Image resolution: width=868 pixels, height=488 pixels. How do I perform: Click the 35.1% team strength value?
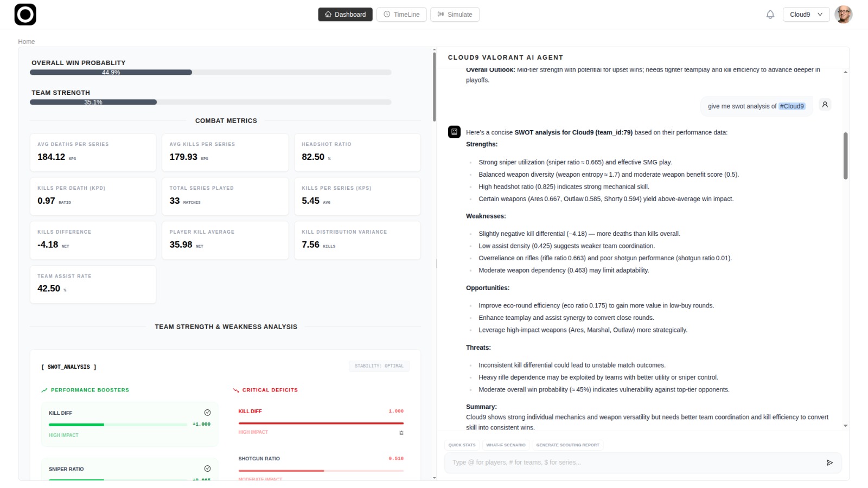click(x=93, y=102)
